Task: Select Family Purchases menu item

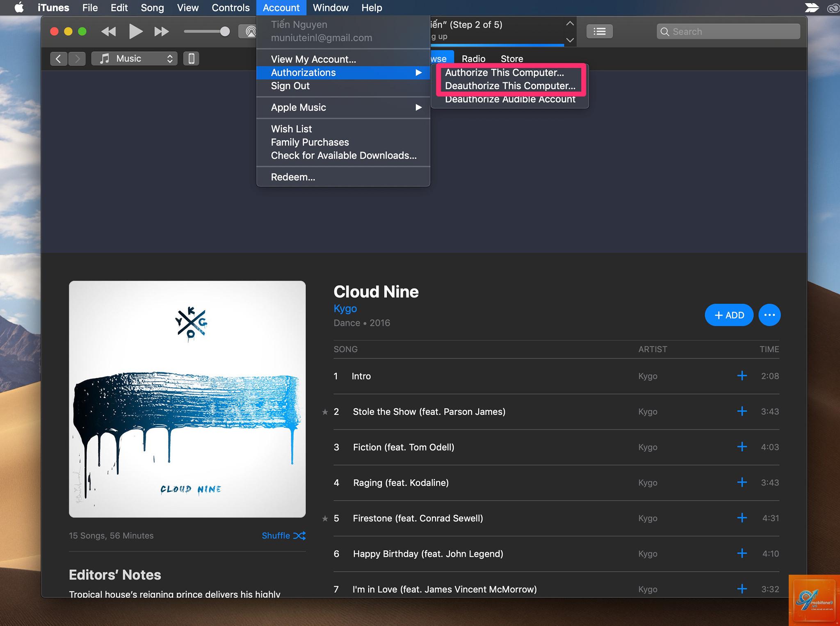Action: (x=343, y=142)
